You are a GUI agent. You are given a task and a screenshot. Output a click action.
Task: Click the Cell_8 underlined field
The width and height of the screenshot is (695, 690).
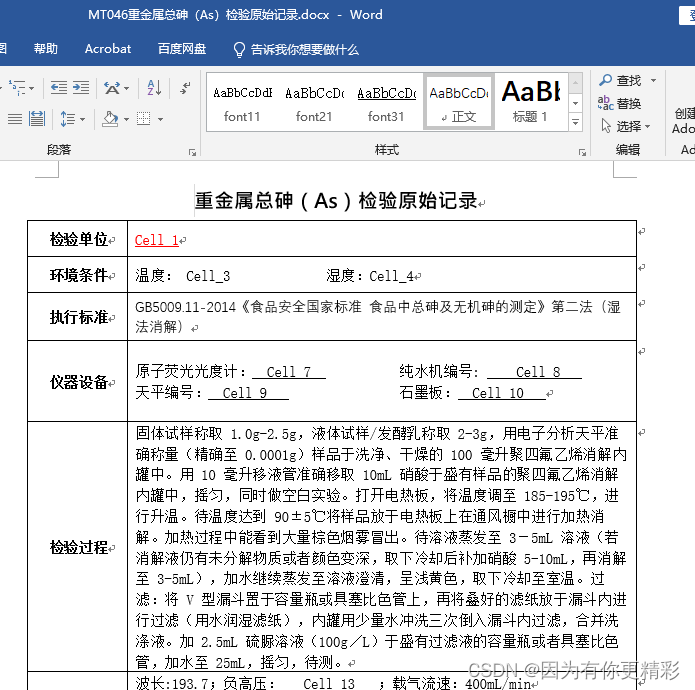pos(534,372)
